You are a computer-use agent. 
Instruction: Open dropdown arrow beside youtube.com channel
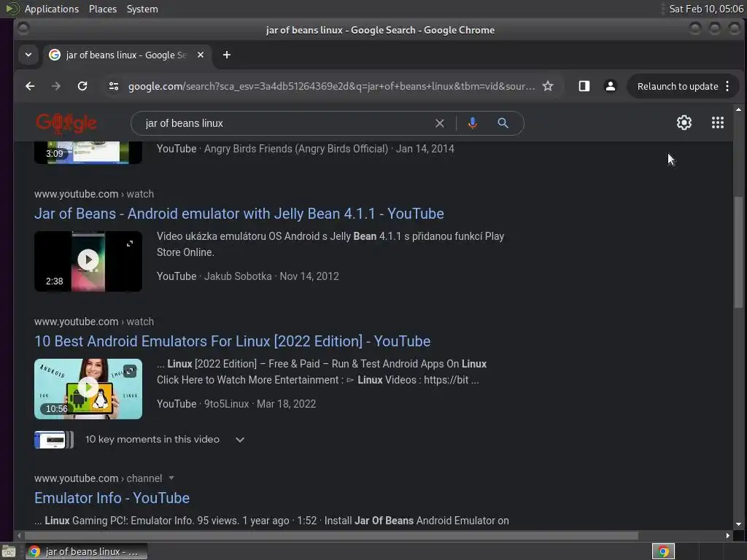click(x=171, y=478)
